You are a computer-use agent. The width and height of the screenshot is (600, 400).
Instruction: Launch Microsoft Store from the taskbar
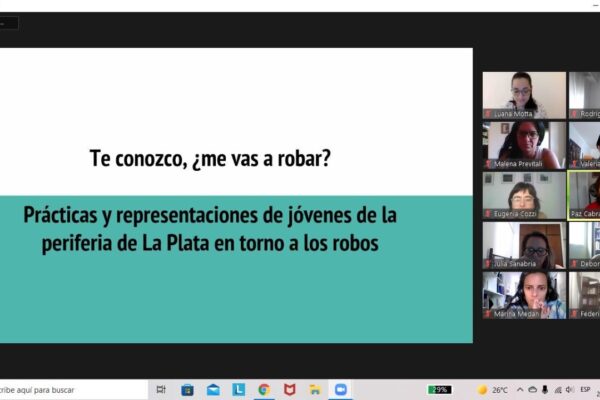187,390
